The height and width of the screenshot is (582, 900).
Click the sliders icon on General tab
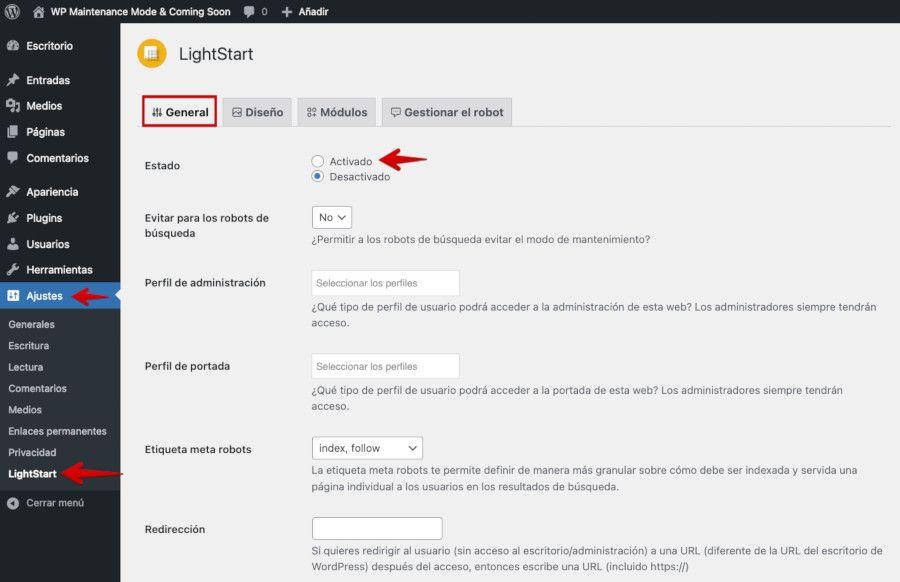point(157,112)
